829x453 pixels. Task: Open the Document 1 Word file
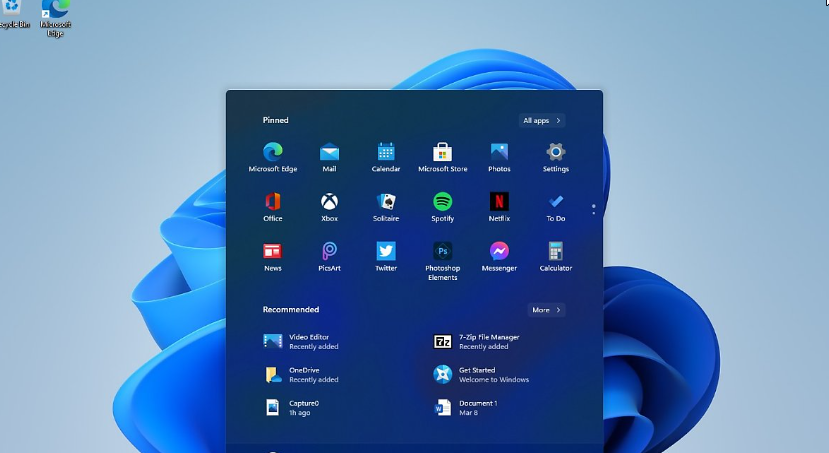coord(465,408)
